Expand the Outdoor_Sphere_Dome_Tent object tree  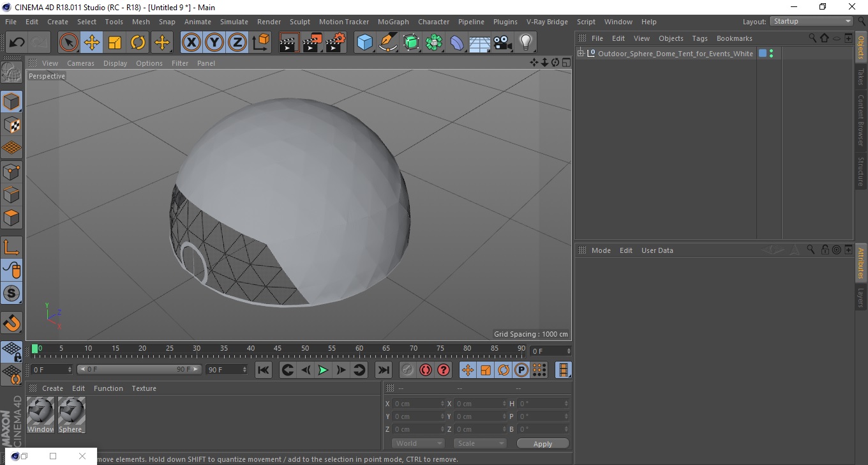581,54
